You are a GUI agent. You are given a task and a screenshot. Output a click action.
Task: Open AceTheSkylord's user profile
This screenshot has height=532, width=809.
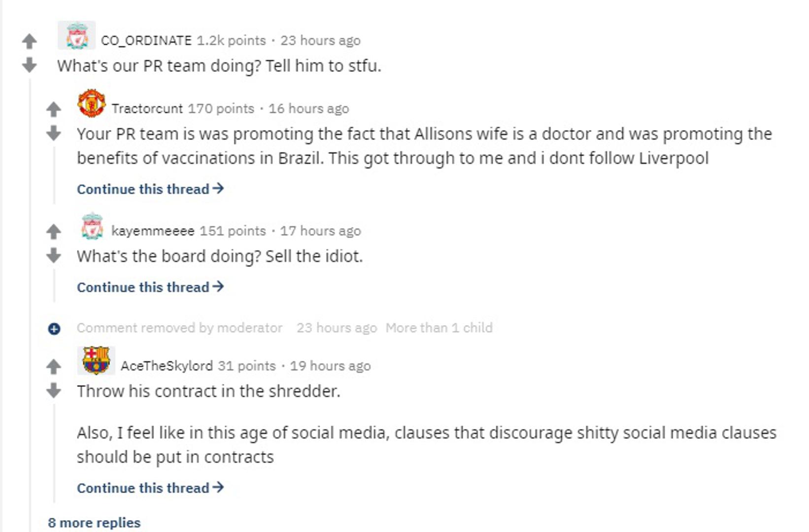tap(167, 366)
